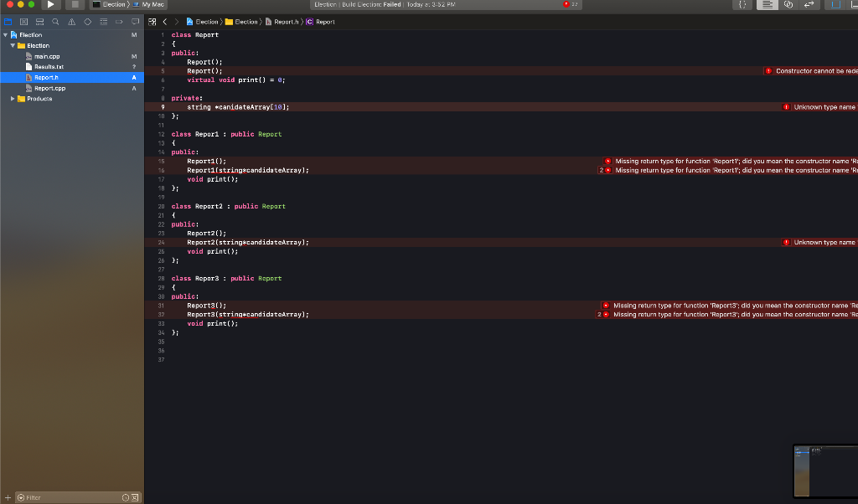Open the Test navigator diamond icon
The width and height of the screenshot is (858, 504).
87,22
